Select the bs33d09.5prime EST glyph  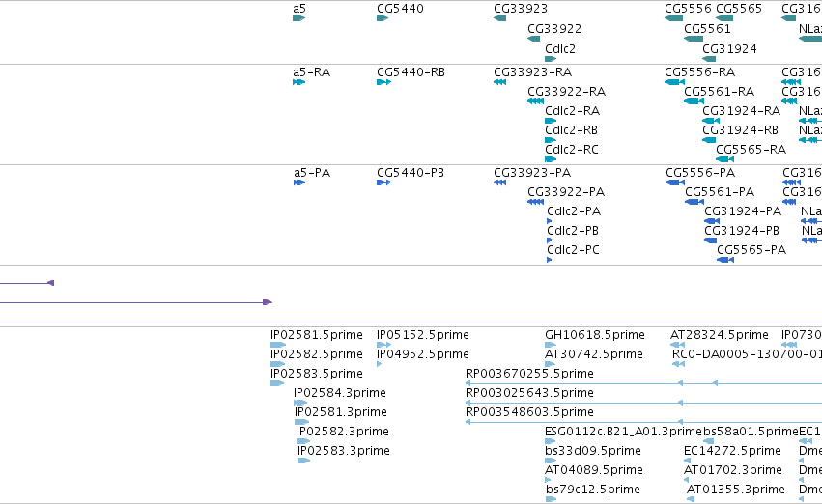551,461
